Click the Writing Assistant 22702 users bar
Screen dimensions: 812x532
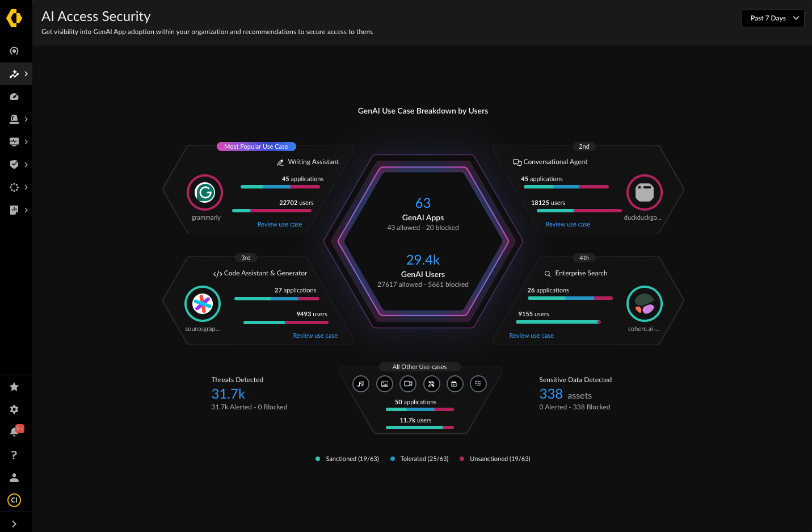click(272, 211)
